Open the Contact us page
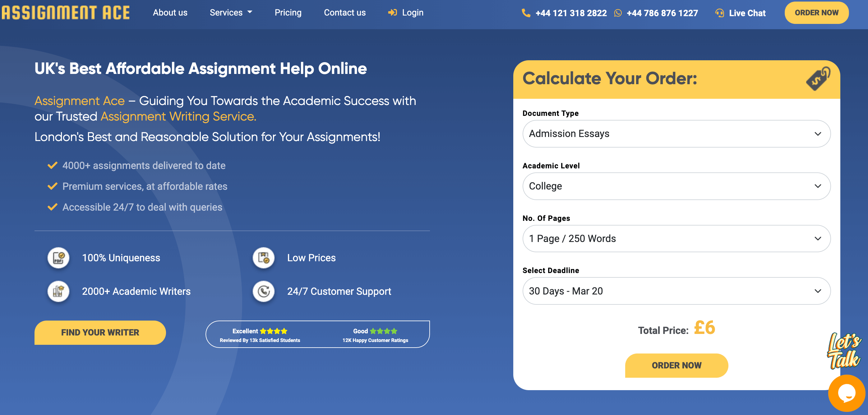Viewport: 868px width, 415px height. click(345, 13)
